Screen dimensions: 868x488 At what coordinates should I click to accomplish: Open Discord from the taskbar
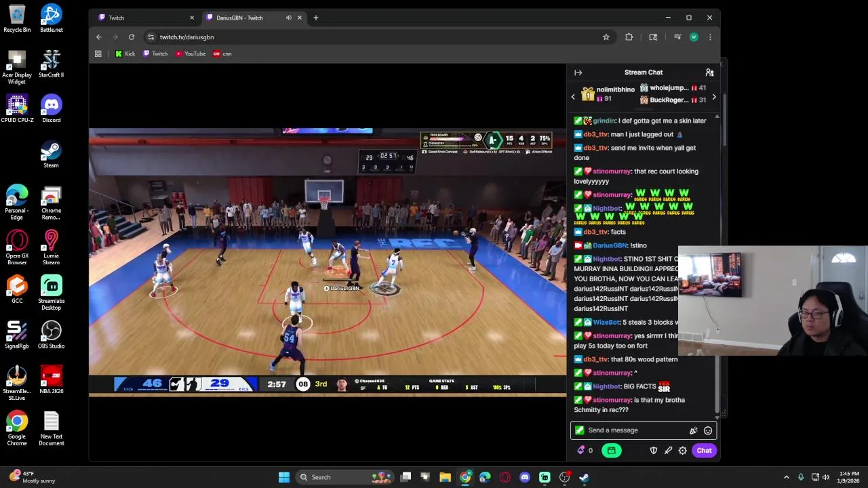coord(524,477)
